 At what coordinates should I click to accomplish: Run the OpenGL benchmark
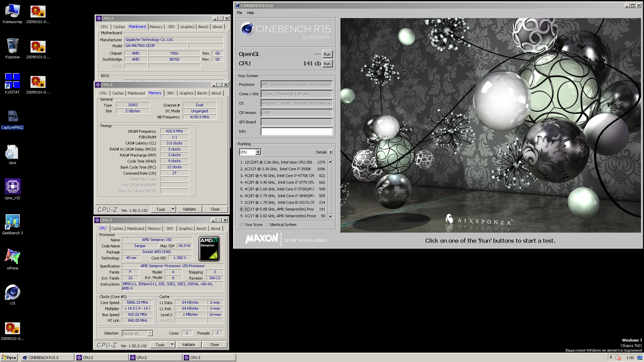point(327,54)
